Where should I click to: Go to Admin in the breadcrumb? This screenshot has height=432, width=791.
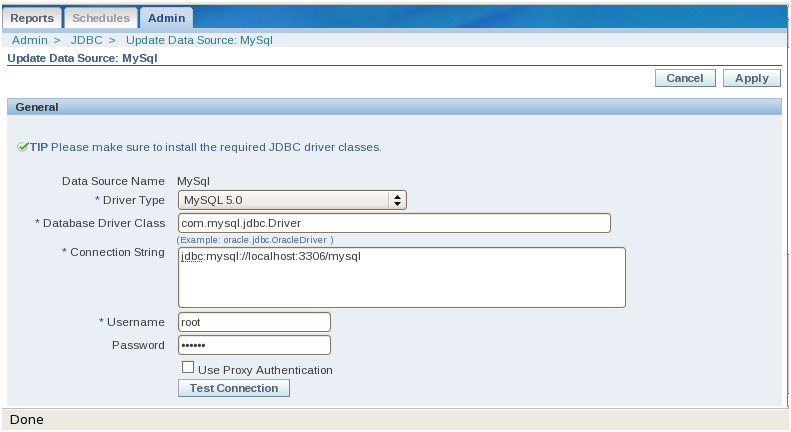tap(29, 40)
